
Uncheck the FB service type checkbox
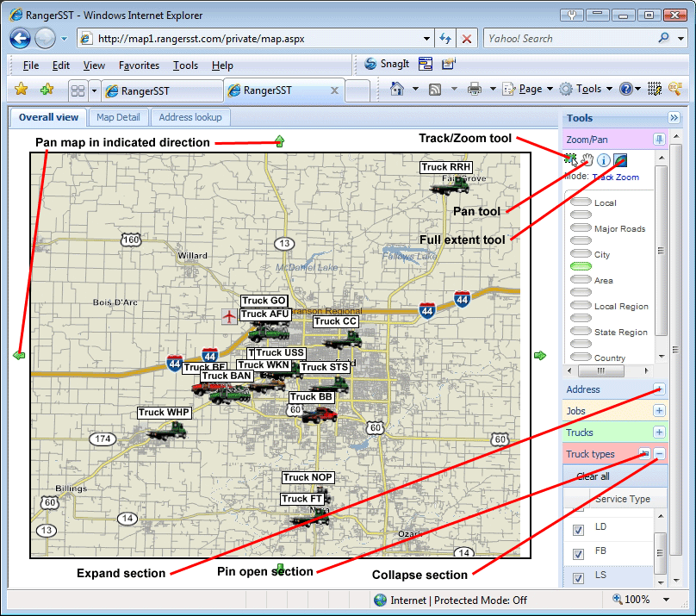click(579, 552)
